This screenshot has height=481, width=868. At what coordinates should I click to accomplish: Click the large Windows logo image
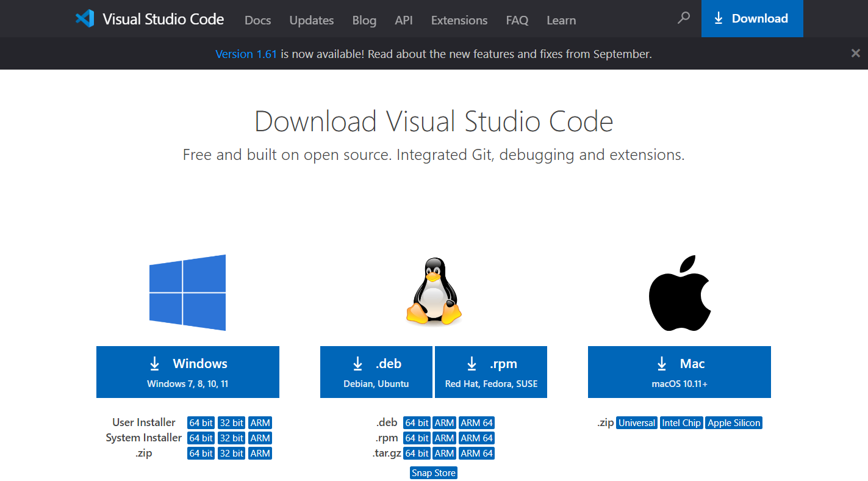click(x=188, y=292)
